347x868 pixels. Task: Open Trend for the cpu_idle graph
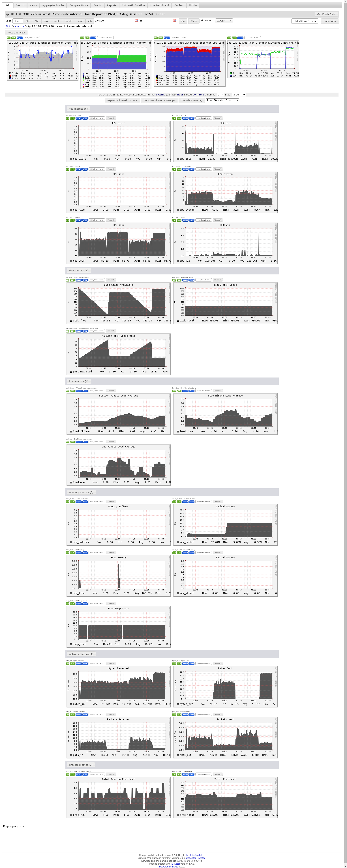tap(192, 118)
